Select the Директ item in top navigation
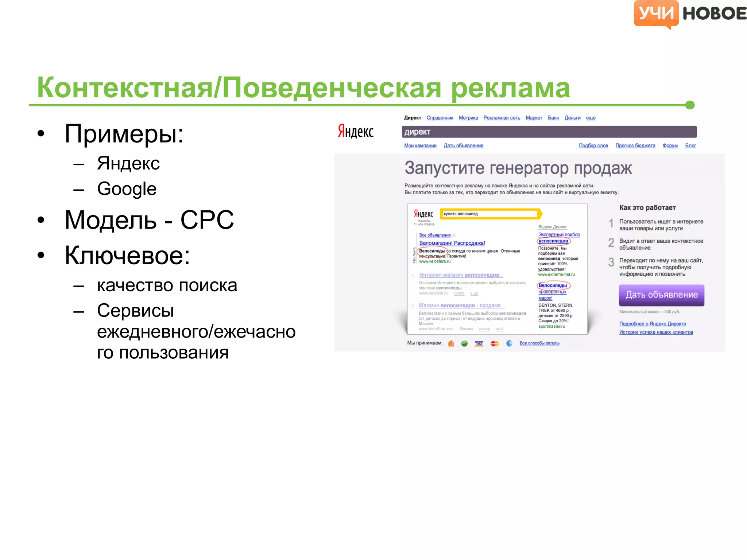 [x=413, y=118]
